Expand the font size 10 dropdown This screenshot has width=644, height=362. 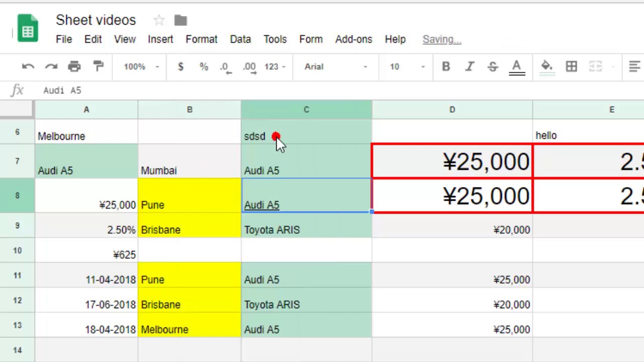(407, 66)
